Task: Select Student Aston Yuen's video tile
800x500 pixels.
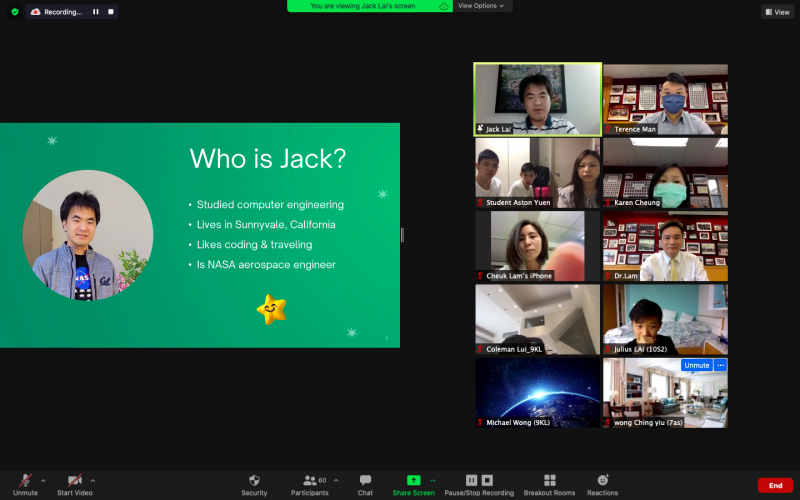Action: pyautogui.click(x=538, y=172)
